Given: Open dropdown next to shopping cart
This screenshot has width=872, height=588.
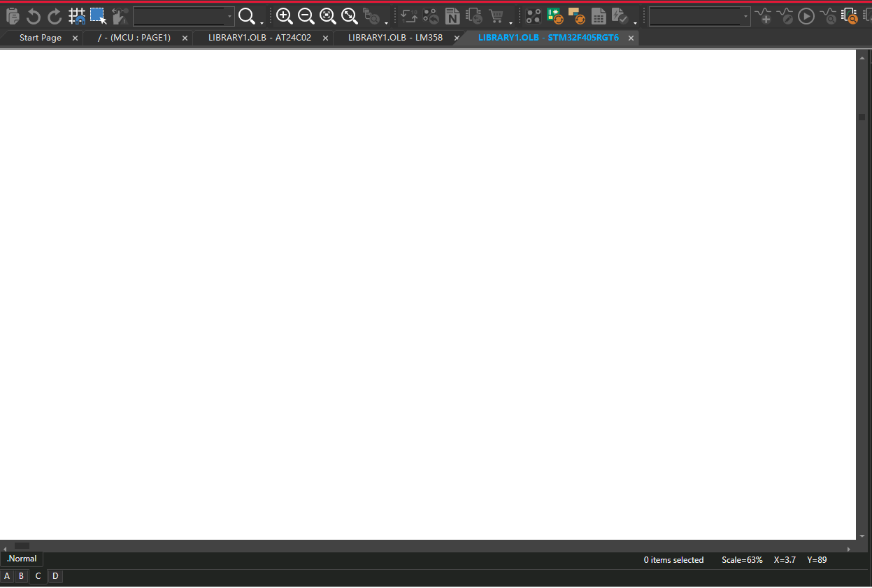Looking at the screenshot, I should pos(510,22).
